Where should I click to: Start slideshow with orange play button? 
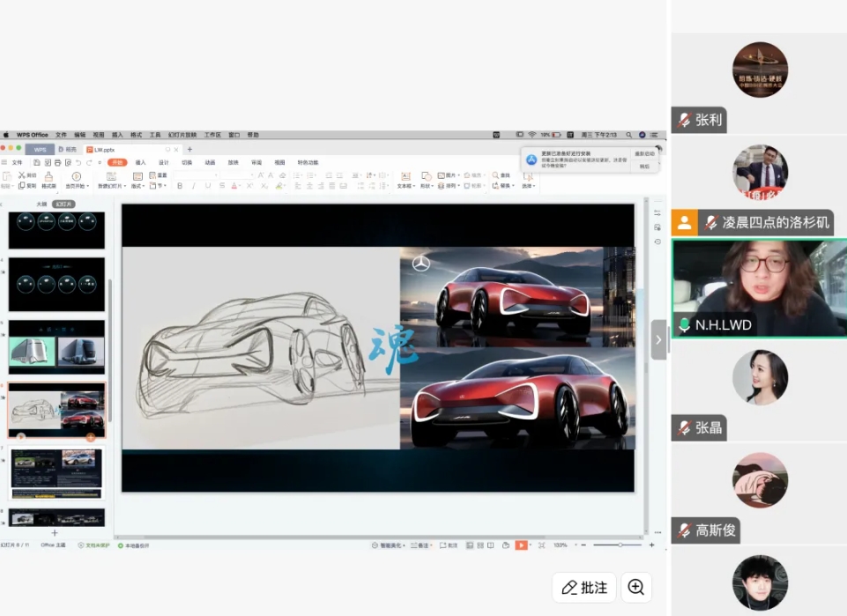[521, 545]
